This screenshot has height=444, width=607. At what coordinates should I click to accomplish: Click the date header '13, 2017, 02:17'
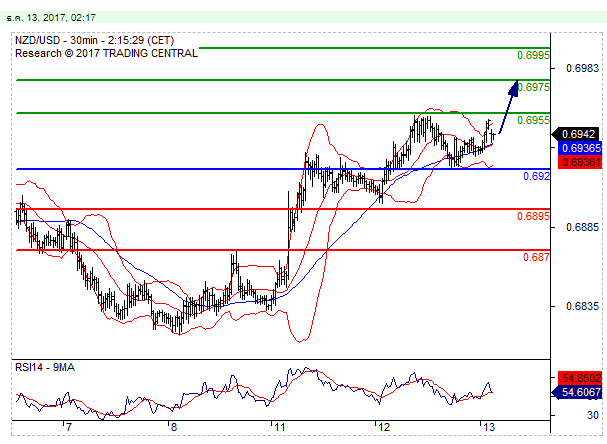(x=61, y=17)
